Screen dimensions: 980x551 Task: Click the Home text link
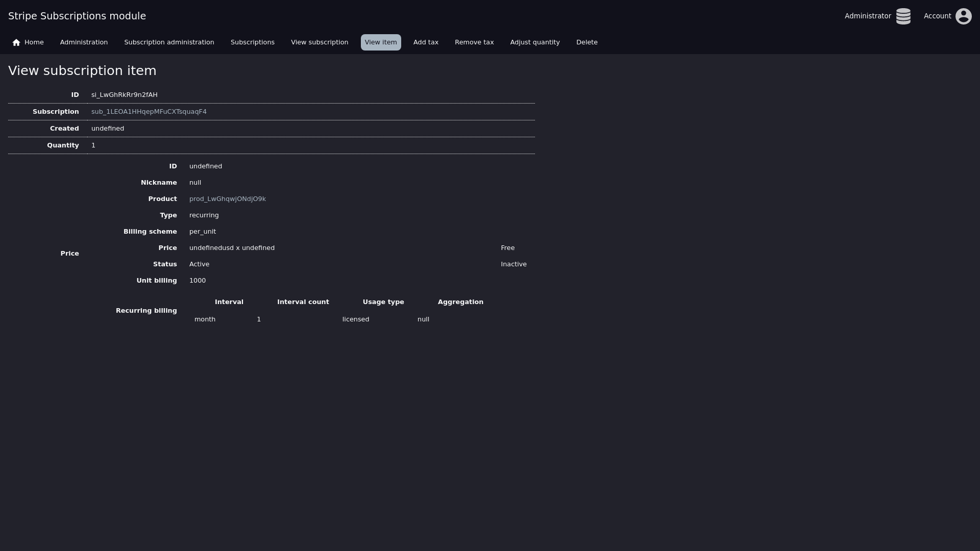[x=34, y=42]
